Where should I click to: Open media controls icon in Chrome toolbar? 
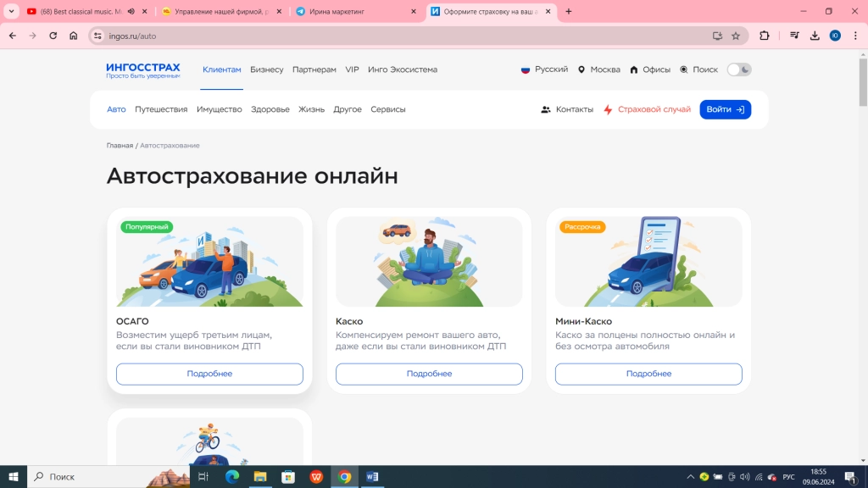pos(794,36)
